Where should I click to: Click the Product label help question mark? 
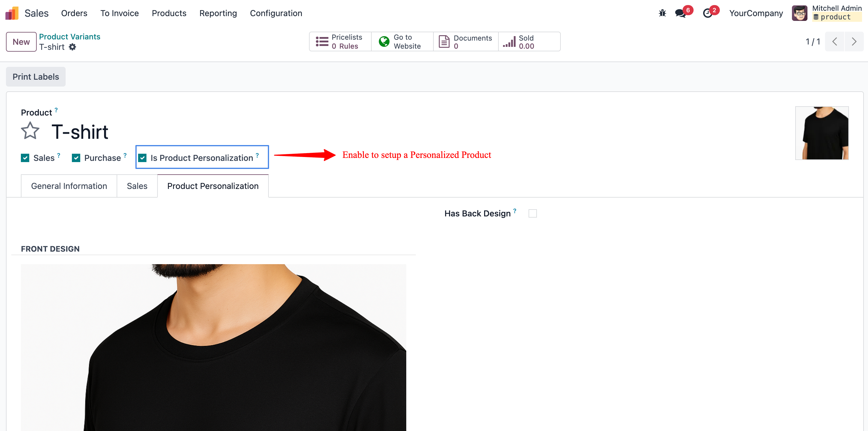coord(56,110)
